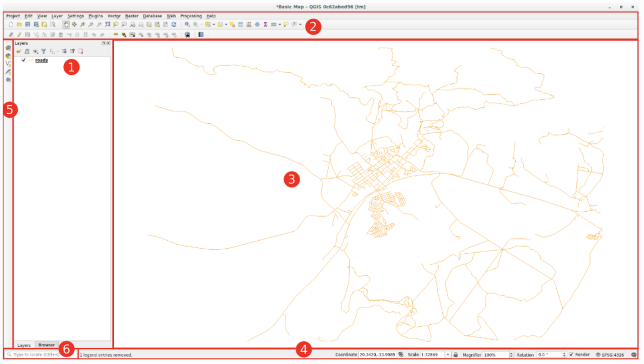Select the Identify Features tool

point(187,24)
